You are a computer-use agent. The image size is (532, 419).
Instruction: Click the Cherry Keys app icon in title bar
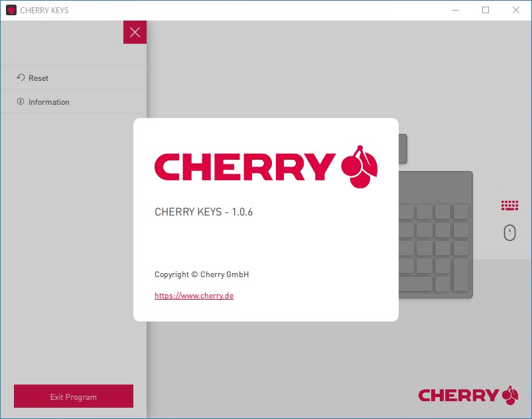tap(11, 10)
